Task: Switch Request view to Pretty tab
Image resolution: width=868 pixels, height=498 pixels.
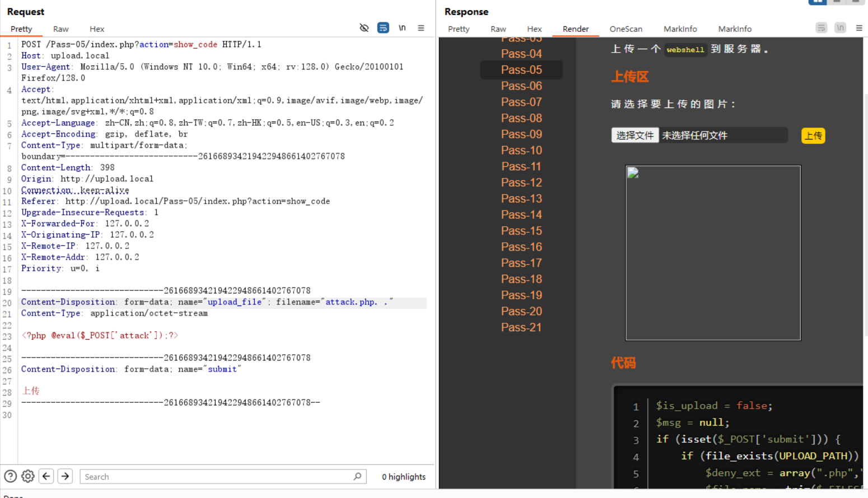Action: click(x=21, y=29)
